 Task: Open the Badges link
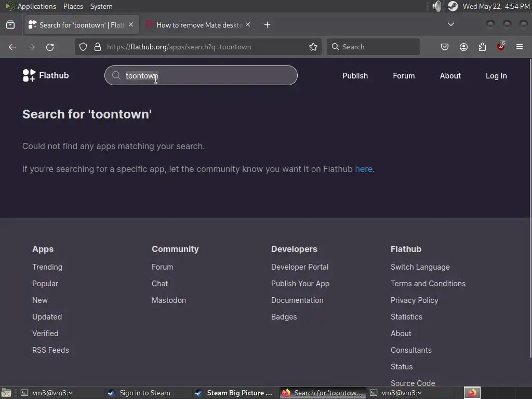[284, 317]
